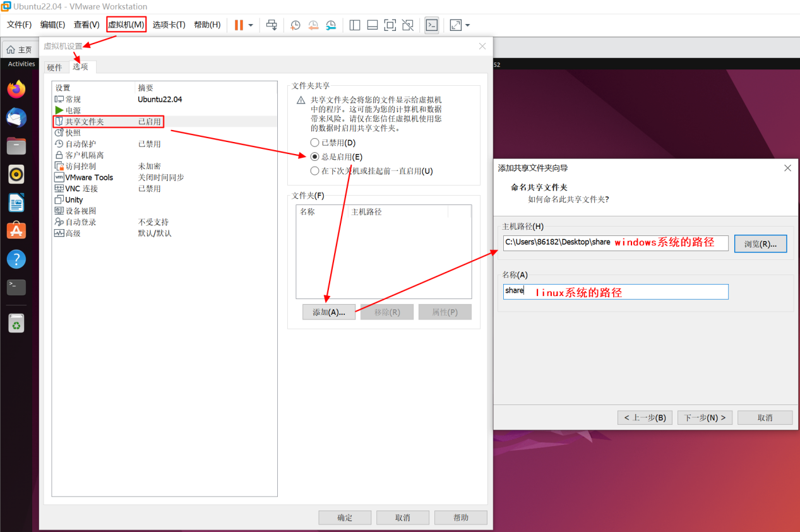Click the 移除(R) button
Screen dimensions: 800x532
tap(387, 312)
